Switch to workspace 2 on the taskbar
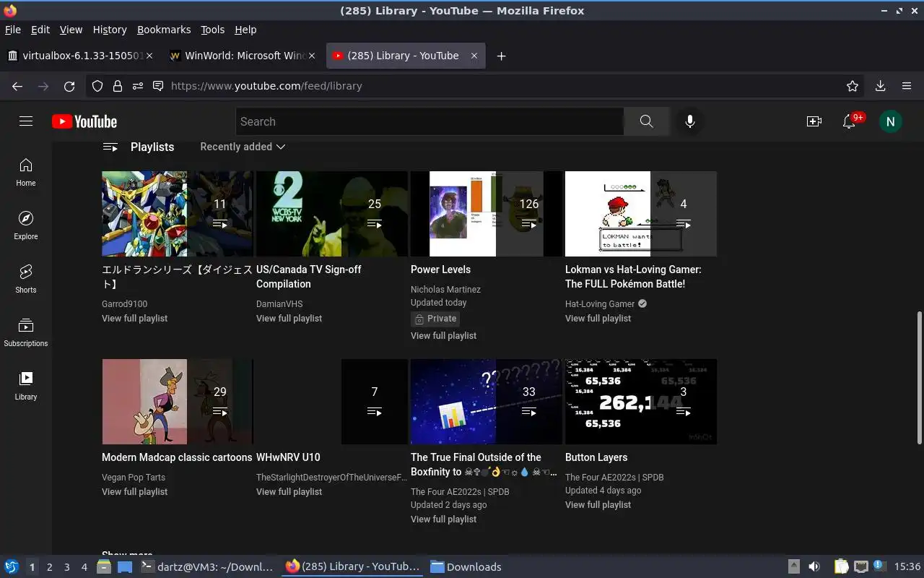 [x=49, y=567]
